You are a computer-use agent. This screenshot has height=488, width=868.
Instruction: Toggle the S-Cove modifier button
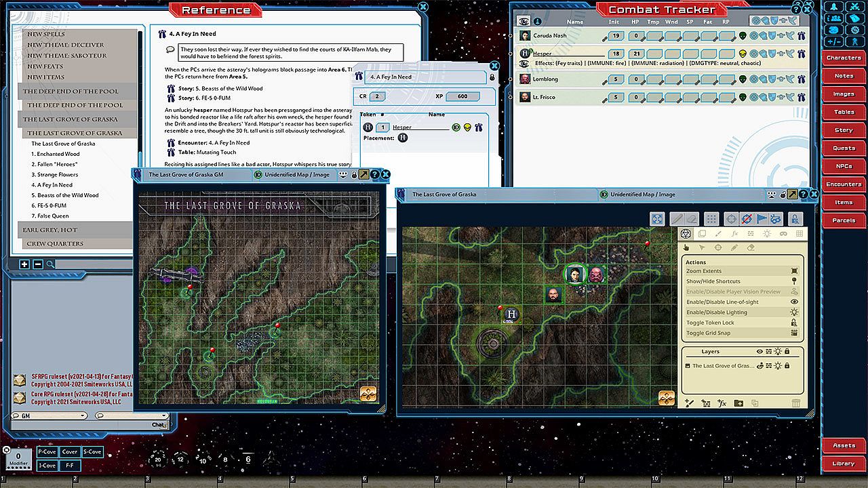click(92, 452)
